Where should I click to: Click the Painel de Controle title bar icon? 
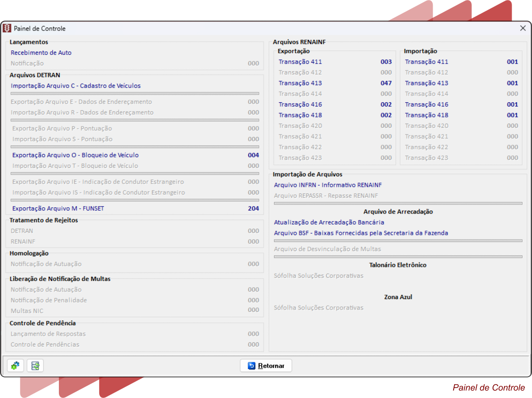[7, 29]
